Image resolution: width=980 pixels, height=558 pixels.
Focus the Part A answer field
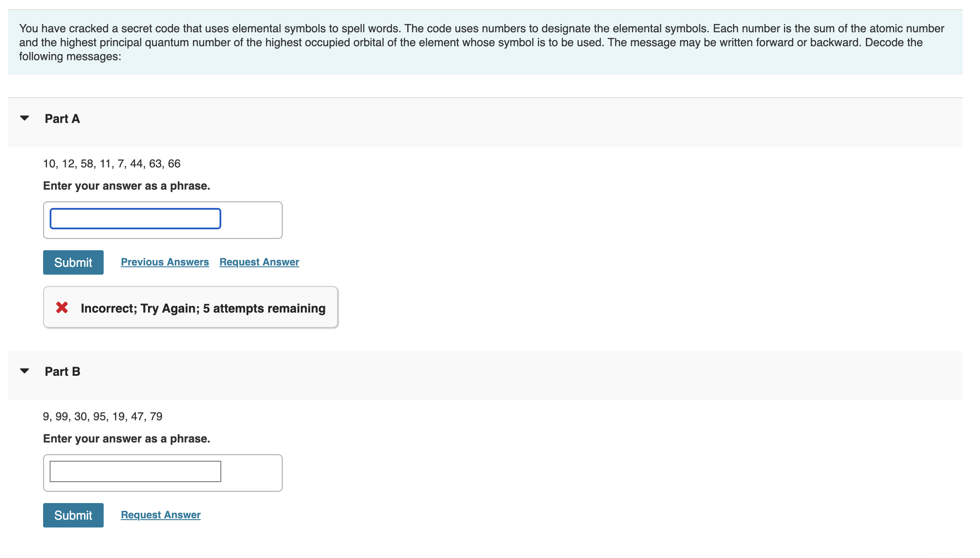tap(135, 218)
